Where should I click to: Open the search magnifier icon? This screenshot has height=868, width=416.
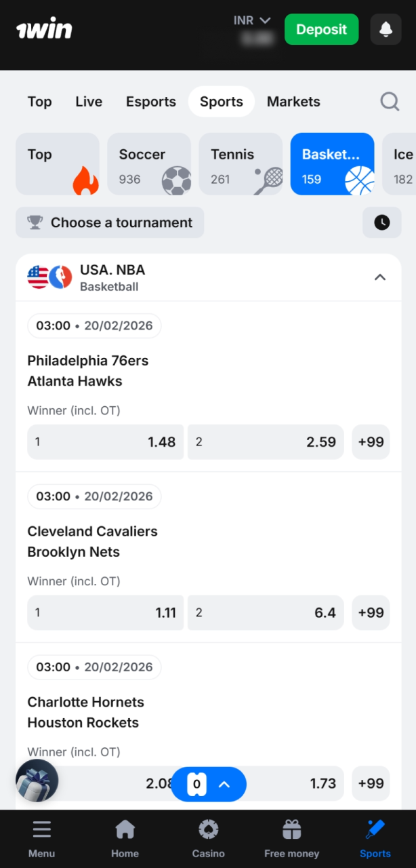[x=390, y=101]
